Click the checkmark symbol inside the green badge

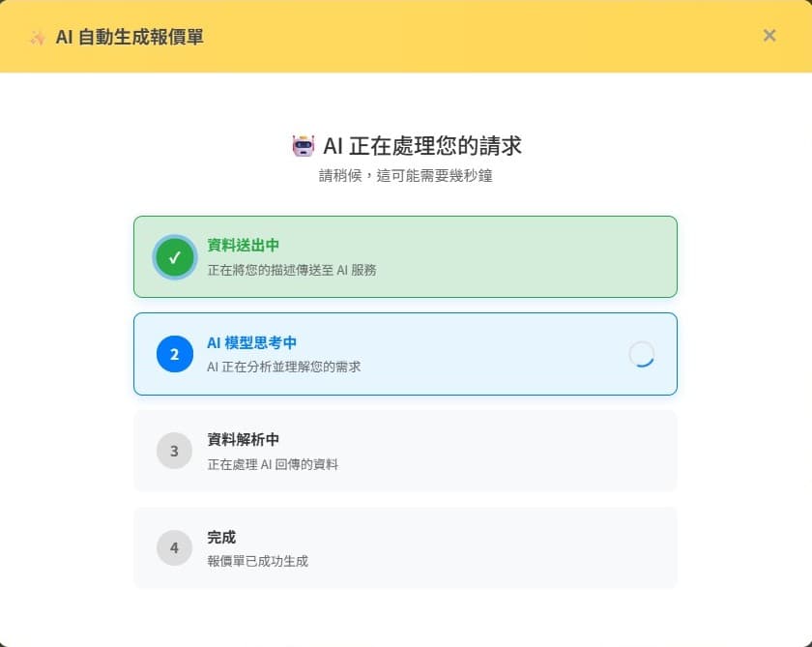174,257
